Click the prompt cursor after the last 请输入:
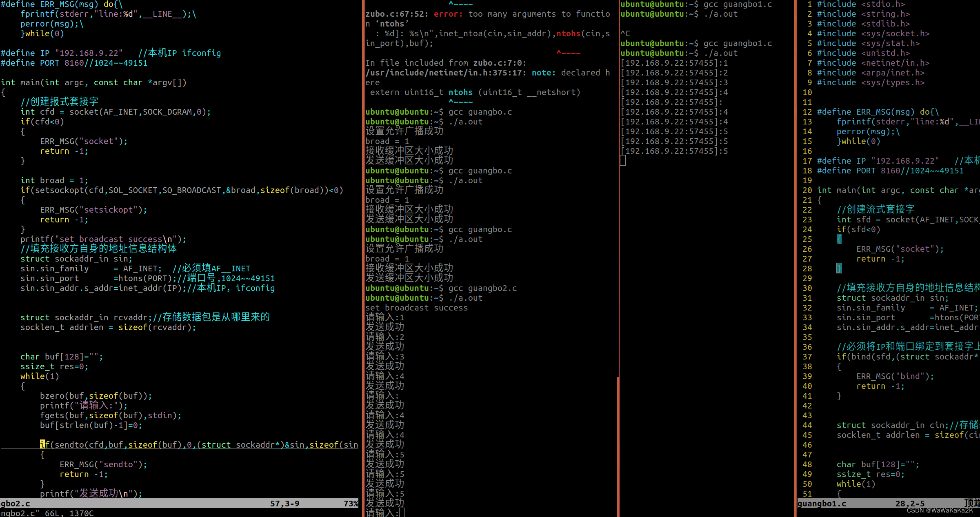The height and width of the screenshot is (517, 980). [402, 513]
